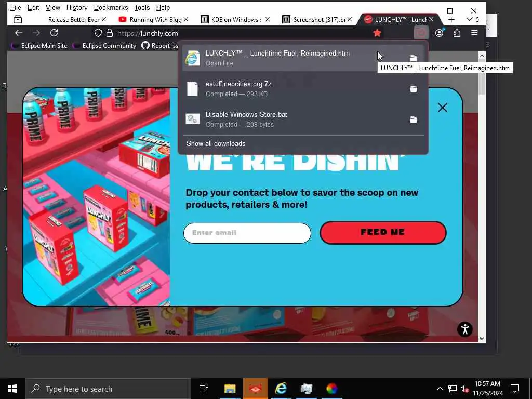List all tabs dropdown arrow

coord(470,20)
